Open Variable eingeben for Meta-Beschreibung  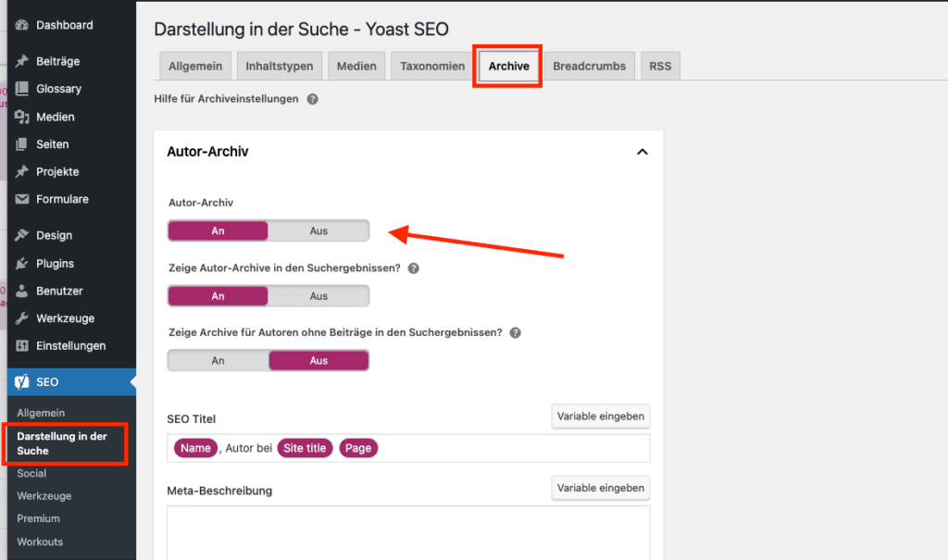600,487
